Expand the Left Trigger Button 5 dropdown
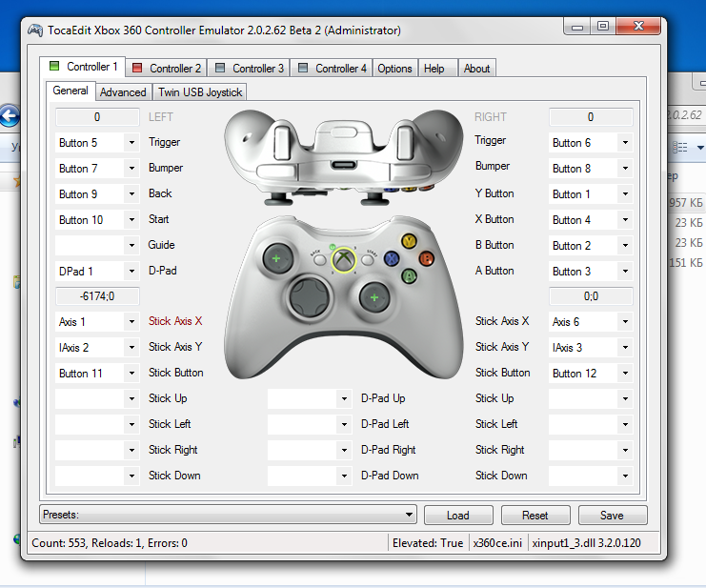Screen dimensions: 706x588 [x=131, y=143]
